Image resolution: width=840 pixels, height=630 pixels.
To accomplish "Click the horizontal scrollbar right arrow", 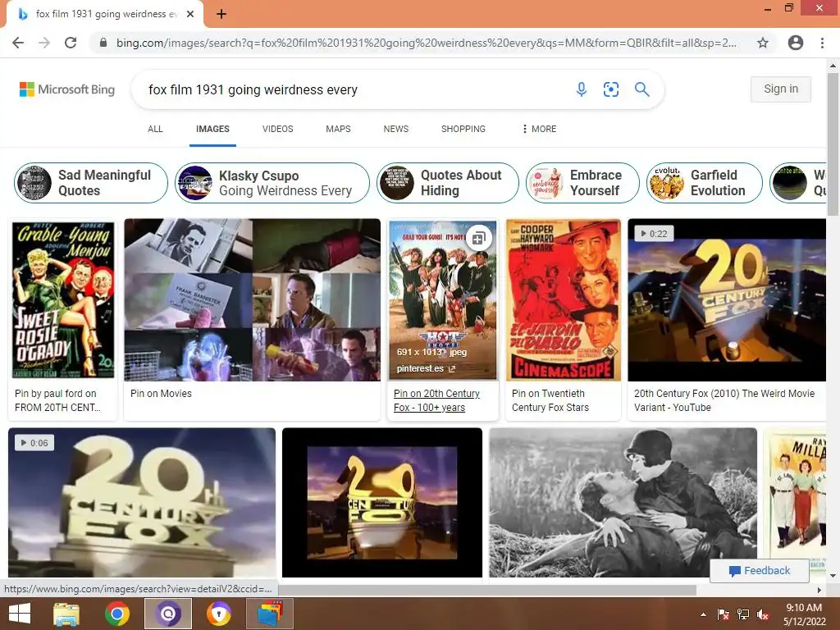I will pos(819,590).
